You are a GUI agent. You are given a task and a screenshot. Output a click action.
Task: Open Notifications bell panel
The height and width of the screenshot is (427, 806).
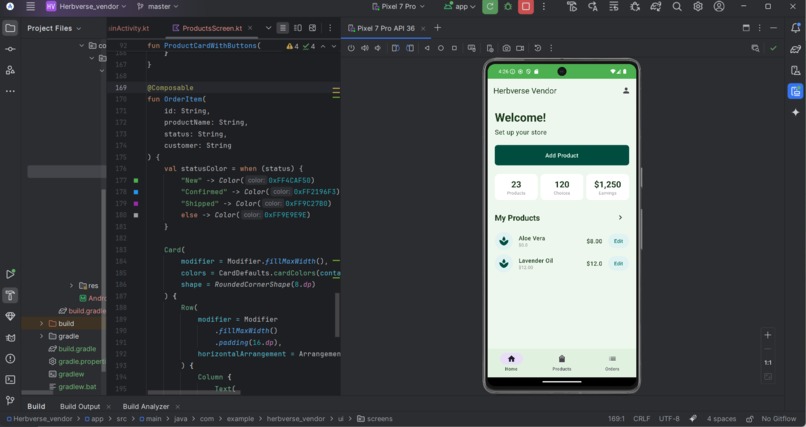[795, 28]
